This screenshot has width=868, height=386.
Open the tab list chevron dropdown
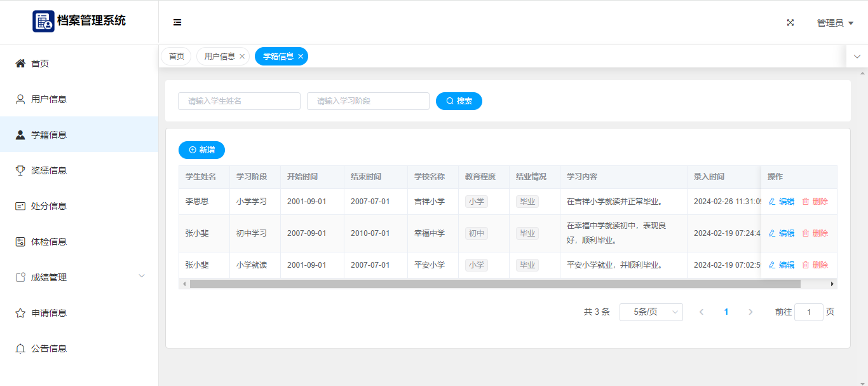coord(857,57)
